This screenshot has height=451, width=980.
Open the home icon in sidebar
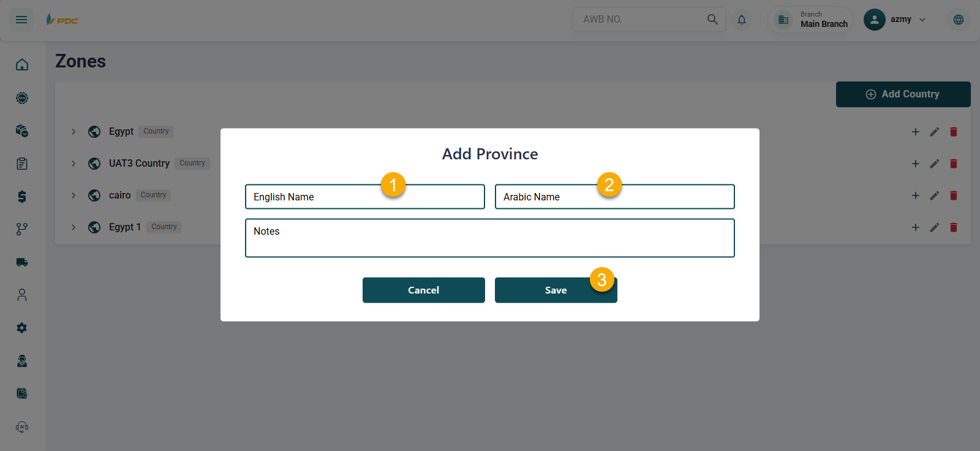point(22,65)
